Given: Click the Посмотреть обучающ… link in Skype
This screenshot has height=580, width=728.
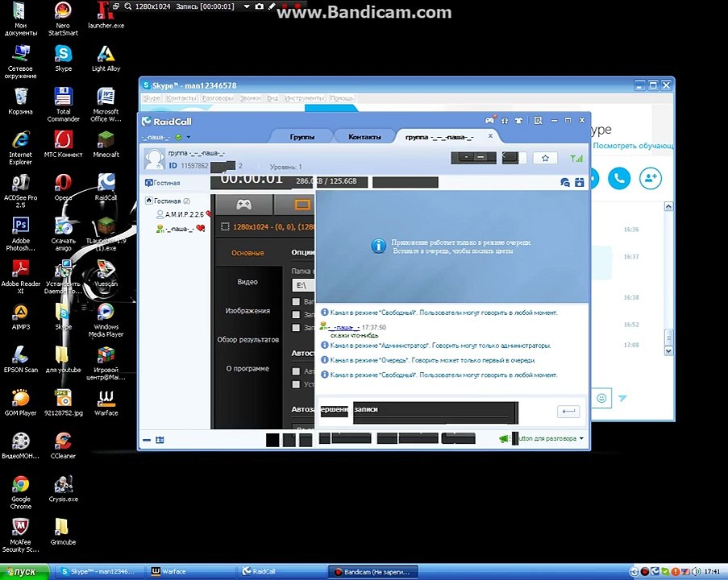Looking at the screenshot, I should click(634, 145).
